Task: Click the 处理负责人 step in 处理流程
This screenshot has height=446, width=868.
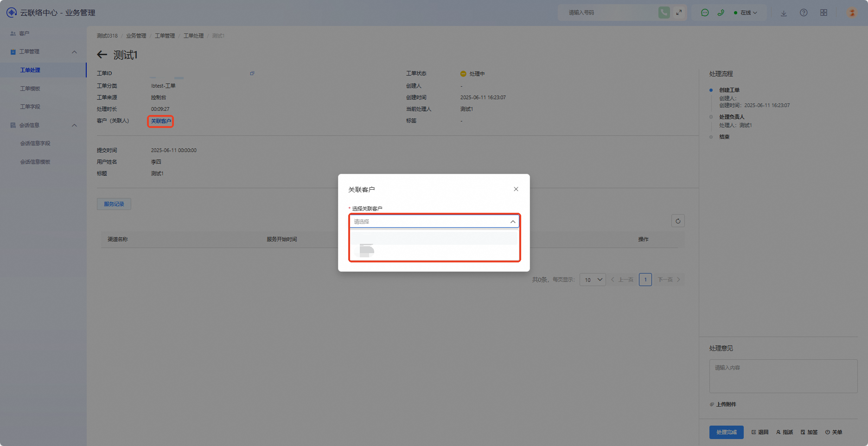Action: coord(732,117)
